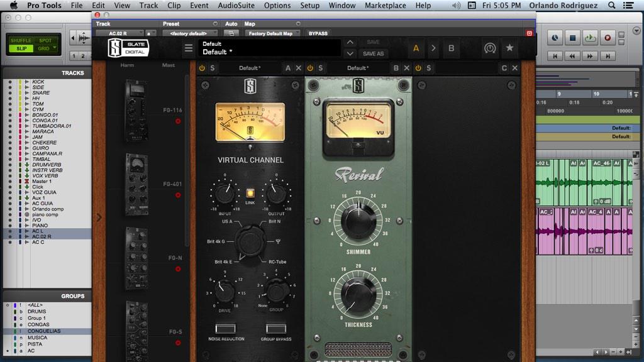Click the Shimmer knob on Revival

click(358, 221)
